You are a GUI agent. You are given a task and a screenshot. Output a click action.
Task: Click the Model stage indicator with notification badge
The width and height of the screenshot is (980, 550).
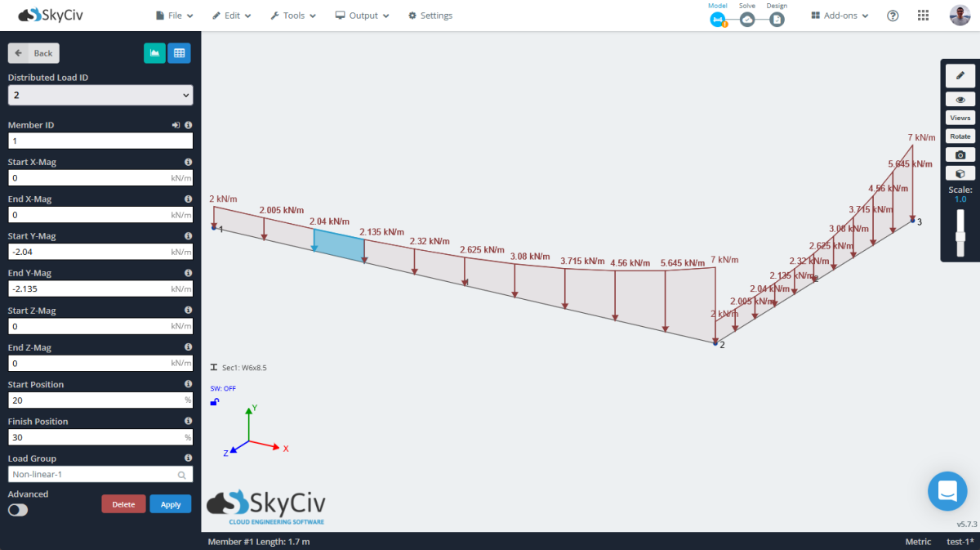pyautogui.click(x=717, y=19)
